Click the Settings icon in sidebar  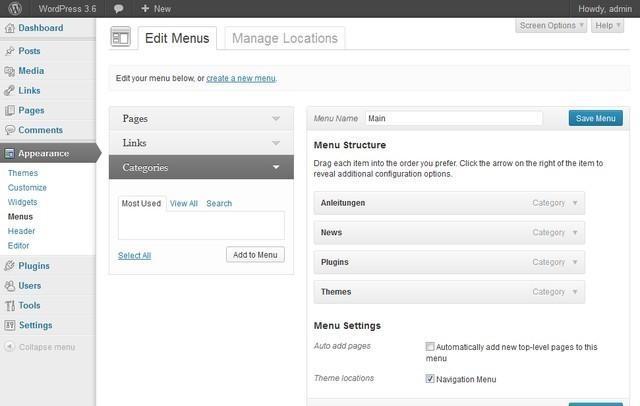pos(9,325)
